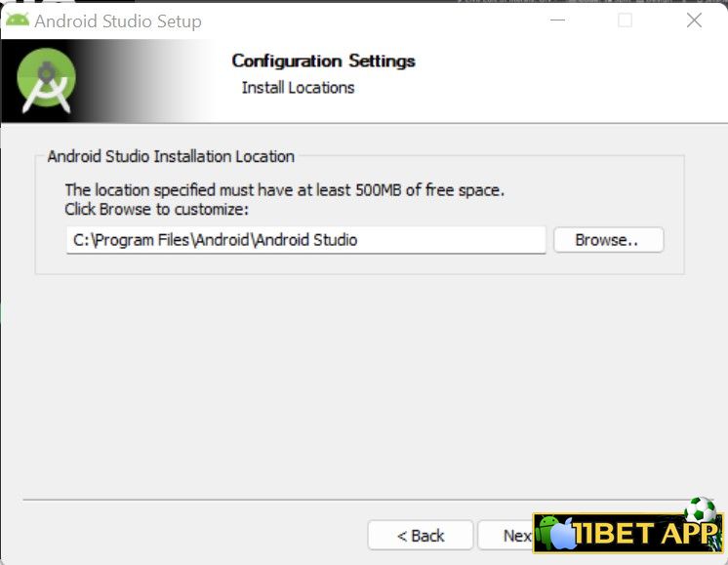728x565 pixels.
Task: Minimize the Android Studio Setup window
Action: coord(557,20)
